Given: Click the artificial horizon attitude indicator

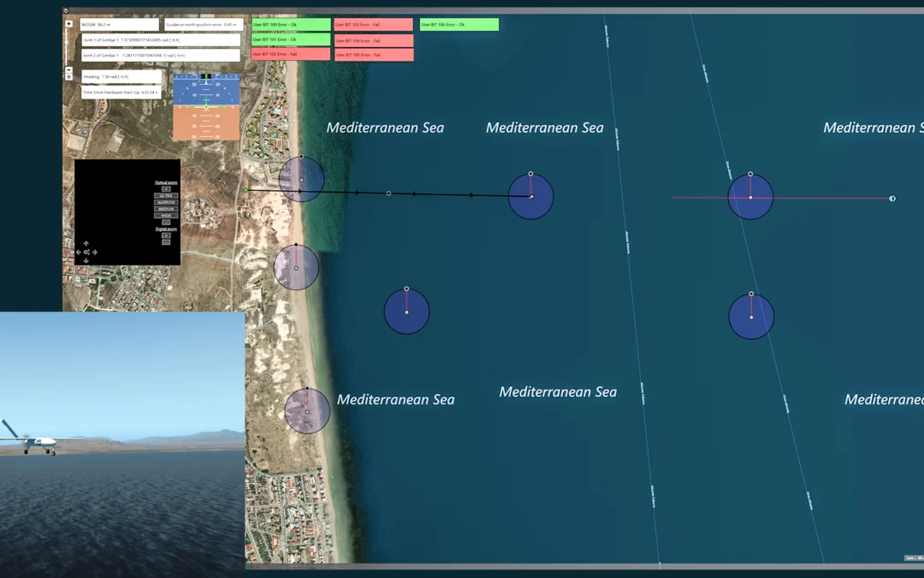Looking at the screenshot, I should (206, 107).
